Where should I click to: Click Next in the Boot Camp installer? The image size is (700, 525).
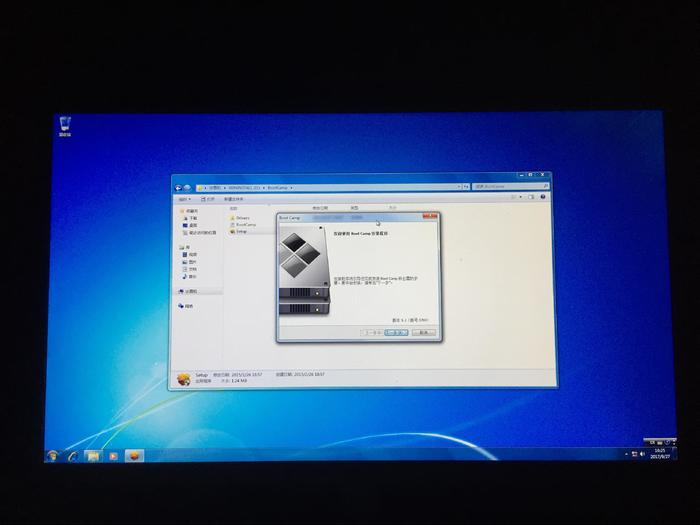(396, 333)
